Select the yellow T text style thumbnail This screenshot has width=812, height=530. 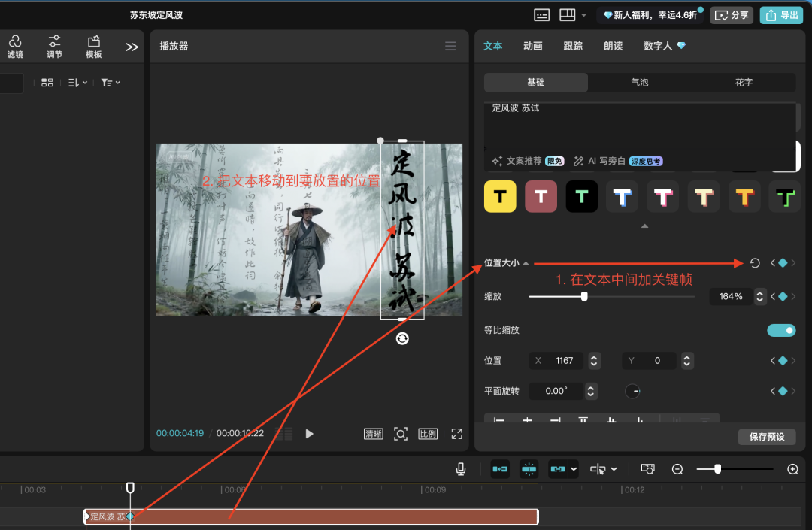pyautogui.click(x=500, y=196)
